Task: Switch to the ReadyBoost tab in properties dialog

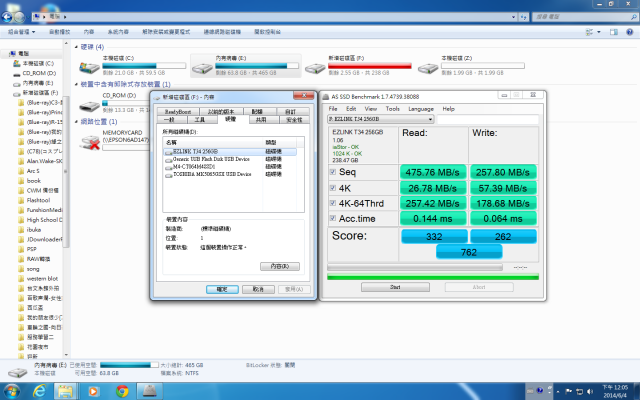Action: (178, 111)
